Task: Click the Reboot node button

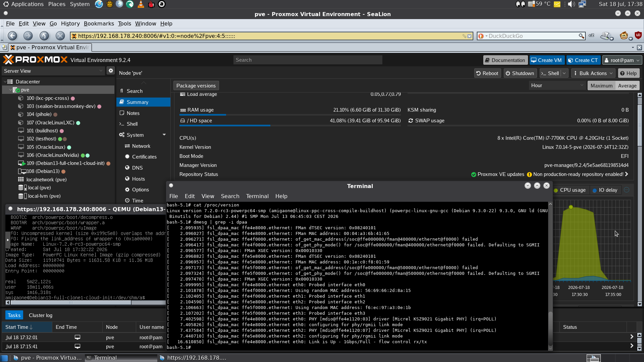Action: (487, 73)
